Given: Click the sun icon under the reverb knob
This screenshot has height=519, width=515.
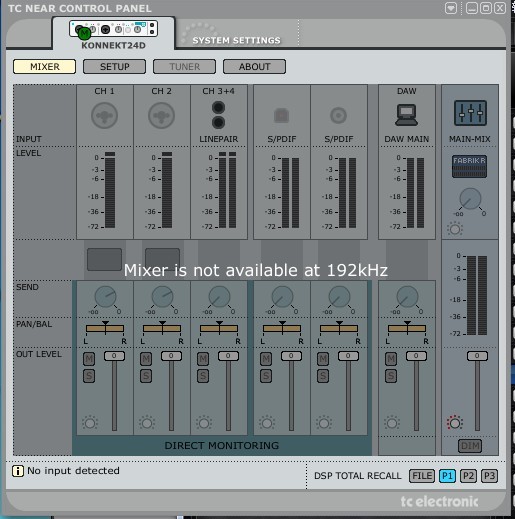Looking at the screenshot, I should point(455,229).
